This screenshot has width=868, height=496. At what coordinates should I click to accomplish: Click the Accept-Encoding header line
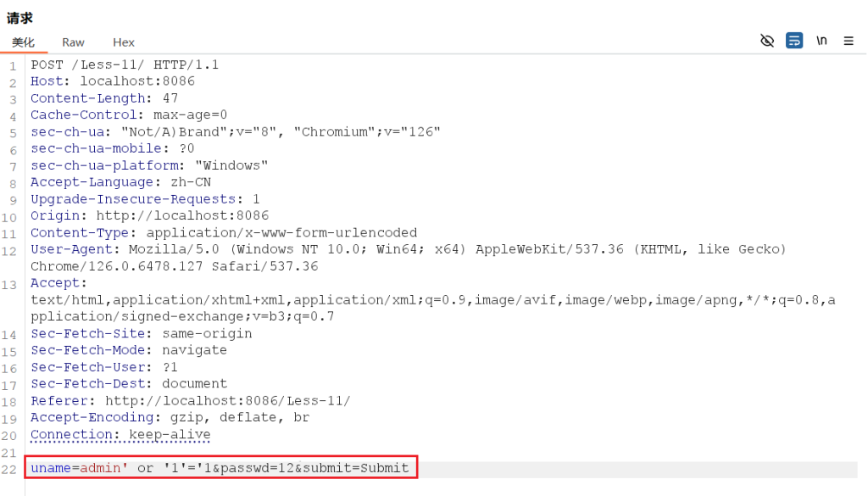[170, 418]
